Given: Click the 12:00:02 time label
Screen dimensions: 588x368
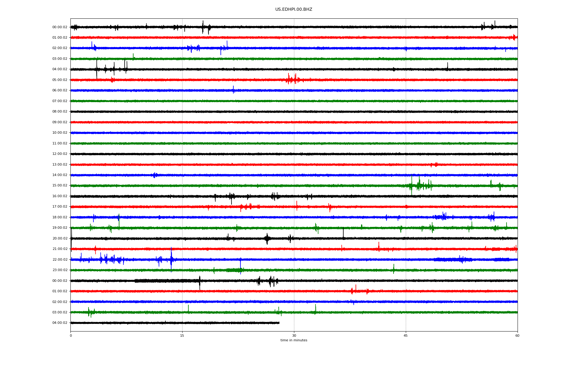Looking at the screenshot, I should pos(60,154).
